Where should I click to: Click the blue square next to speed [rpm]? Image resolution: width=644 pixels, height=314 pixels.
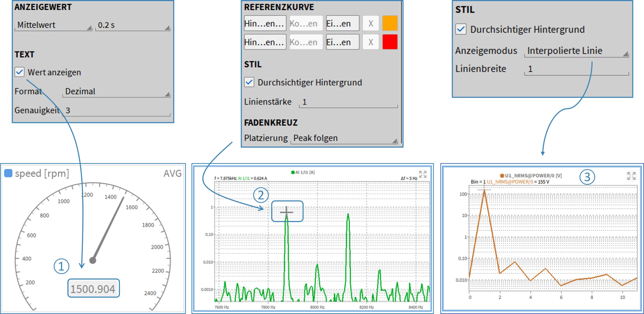[8, 173]
